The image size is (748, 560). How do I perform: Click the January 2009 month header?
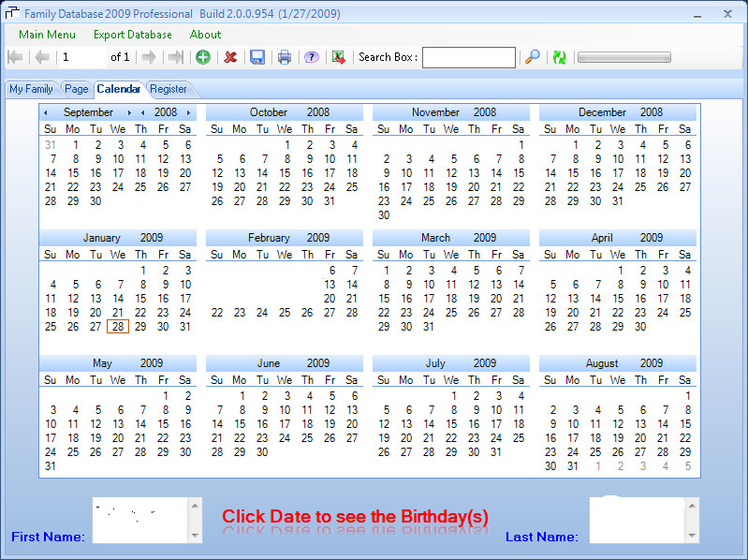click(118, 238)
